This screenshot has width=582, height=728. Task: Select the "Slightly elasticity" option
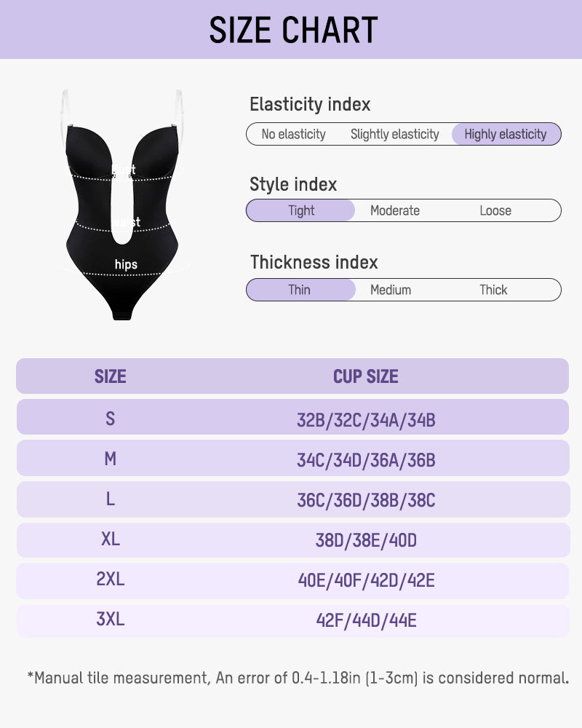pyautogui.click(x=394, y=134)
